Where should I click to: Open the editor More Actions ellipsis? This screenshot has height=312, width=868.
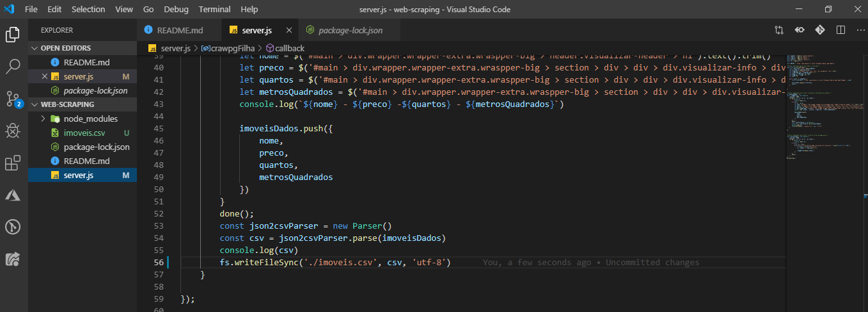pos(859,30)
